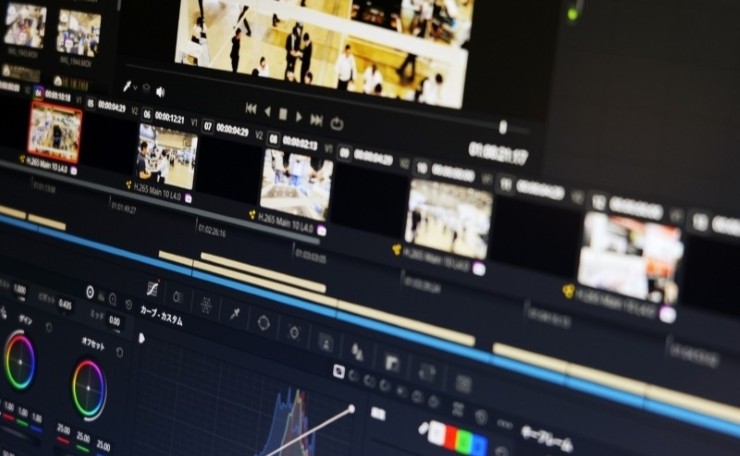Select the Qualifier eyedropper palette
Viewport: 740px width, 456px height.
[234, 314]
